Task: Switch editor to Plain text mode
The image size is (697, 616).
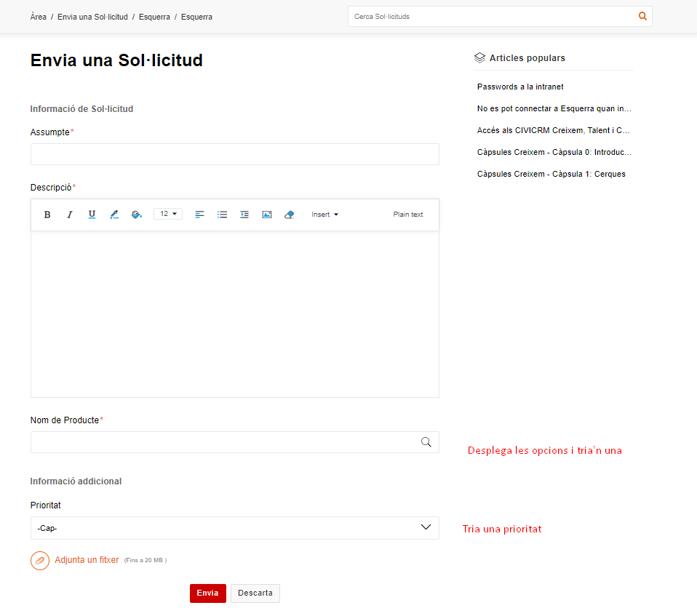Action: click(407, 215)
